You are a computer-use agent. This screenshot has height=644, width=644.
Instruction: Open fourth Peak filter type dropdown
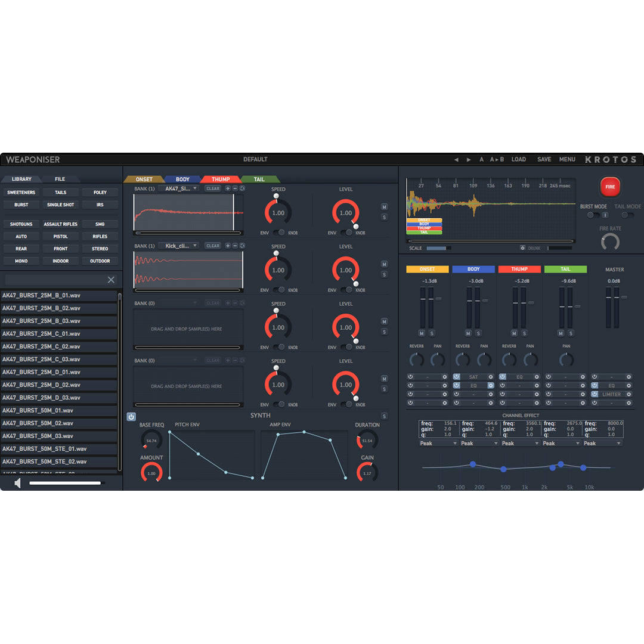point(562,444)
